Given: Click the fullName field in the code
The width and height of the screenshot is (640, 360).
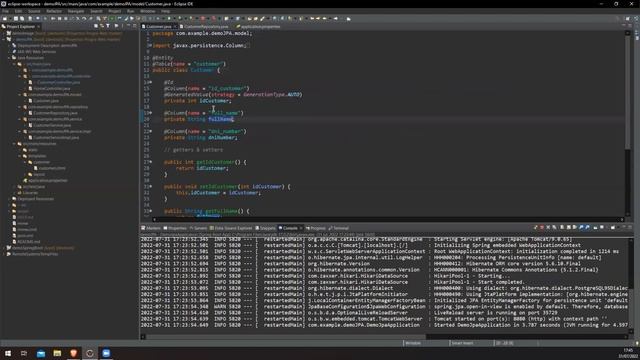Looking at the screenshot, I should coord(221,119).
